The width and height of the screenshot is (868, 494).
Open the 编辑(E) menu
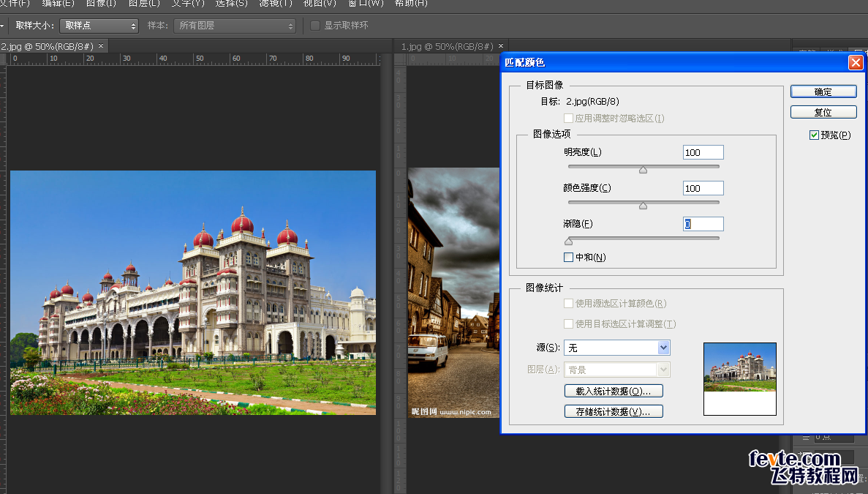58,4
